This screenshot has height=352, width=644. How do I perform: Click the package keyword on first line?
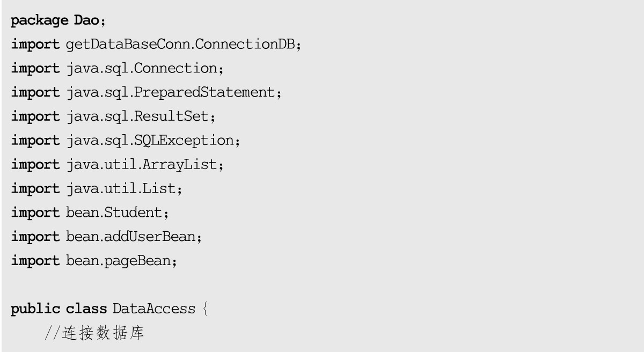click(41, 21)
